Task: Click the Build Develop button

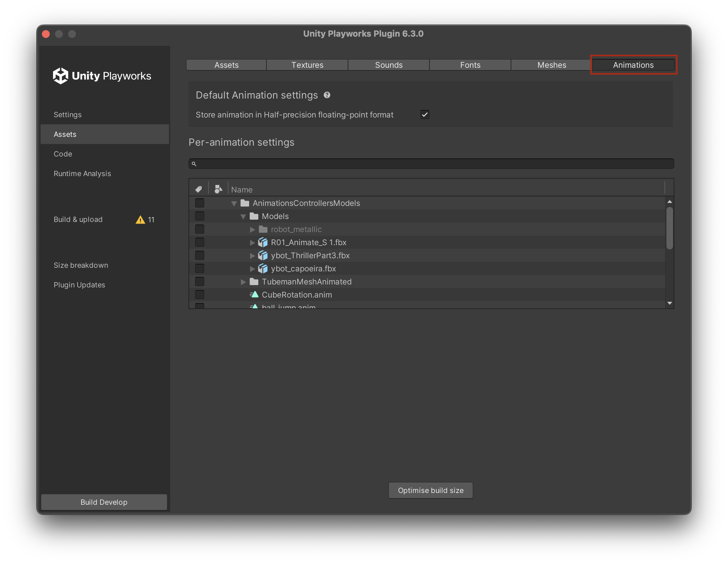Action: pos(104,502)
